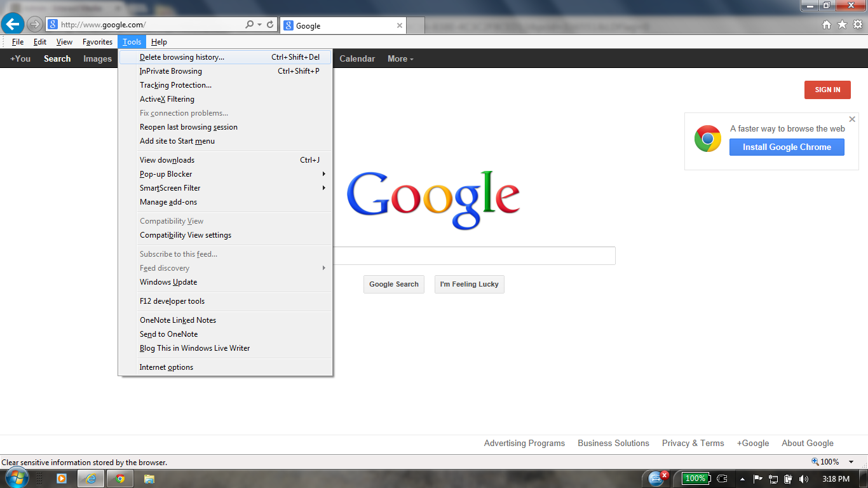
Task: Show hidden tray icons
Action: [742, 478]
